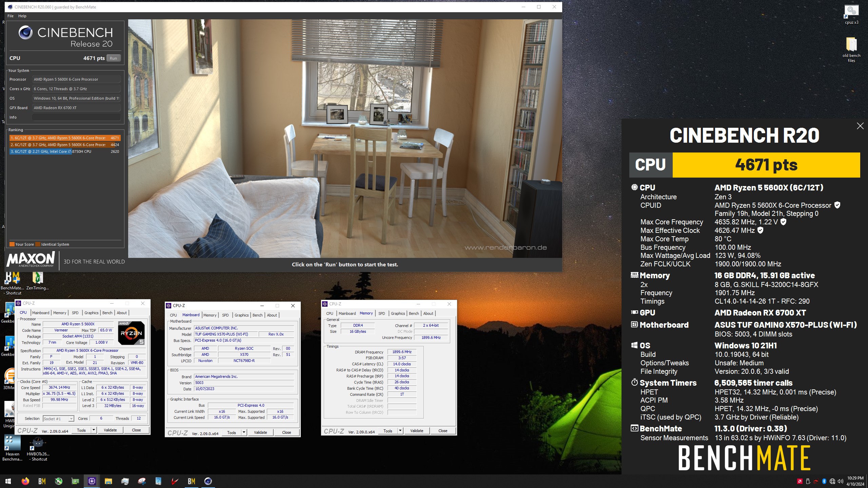Click Close button in middle CPU-Z window
Screen dimensions: 868x488
[287, 433]
